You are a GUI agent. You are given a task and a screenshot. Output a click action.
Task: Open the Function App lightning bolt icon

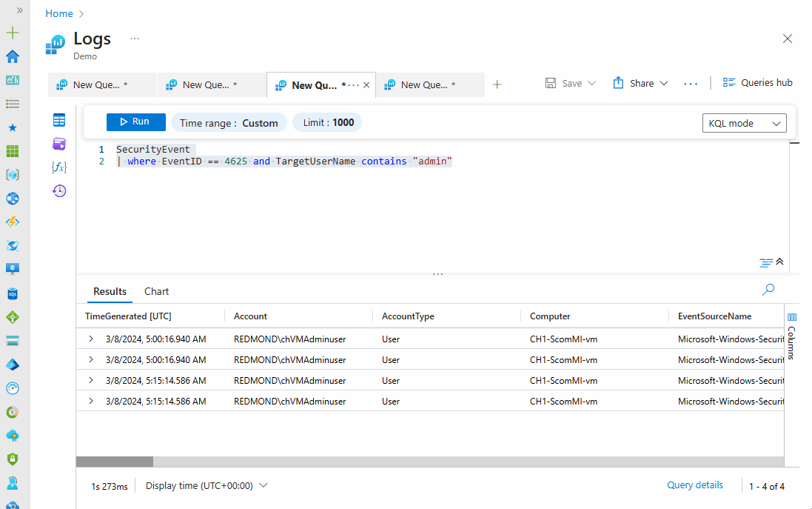(x=13, y=222)
